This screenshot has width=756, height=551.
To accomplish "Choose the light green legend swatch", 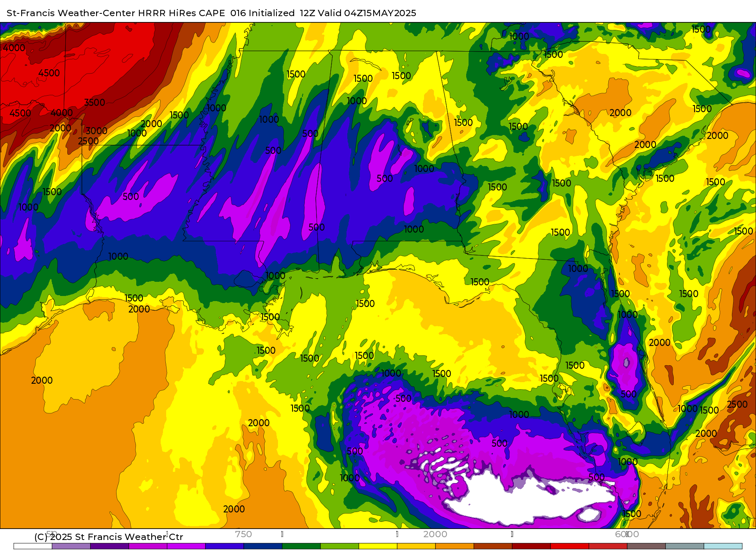I will click(x=339, y=546).
